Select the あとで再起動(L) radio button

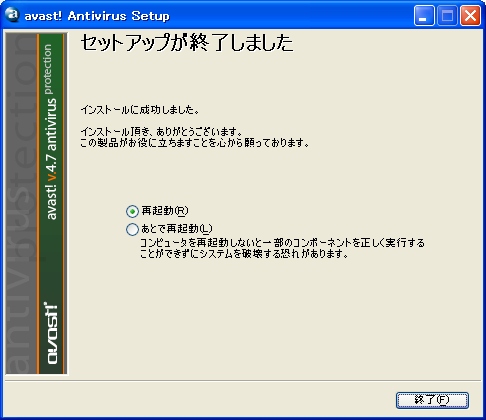click(132, 229)
